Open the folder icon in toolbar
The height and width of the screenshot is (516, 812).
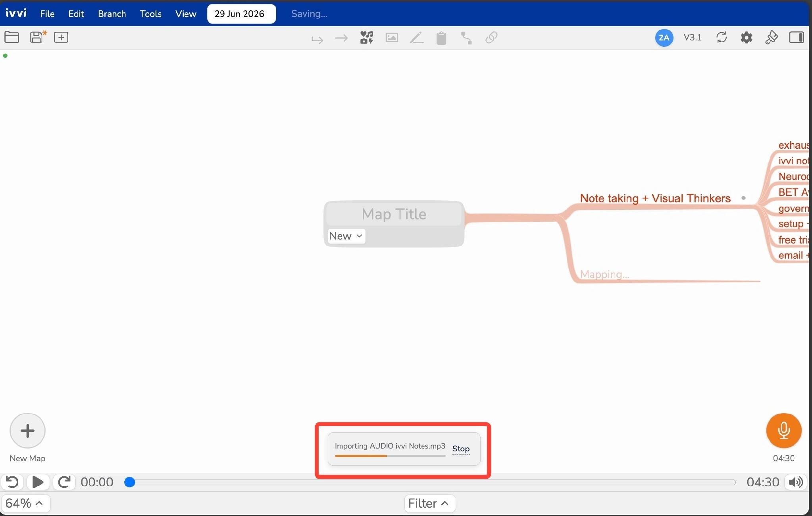pos(12,37)
